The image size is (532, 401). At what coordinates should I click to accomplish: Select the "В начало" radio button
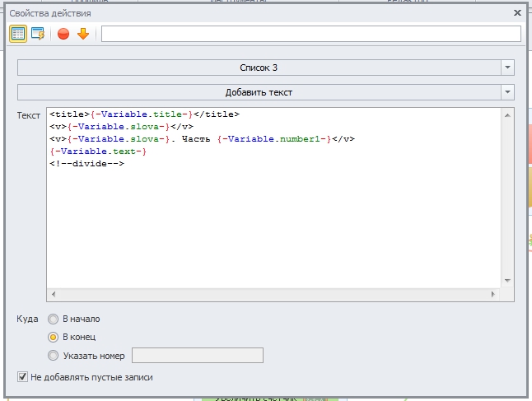pos(53,319)
